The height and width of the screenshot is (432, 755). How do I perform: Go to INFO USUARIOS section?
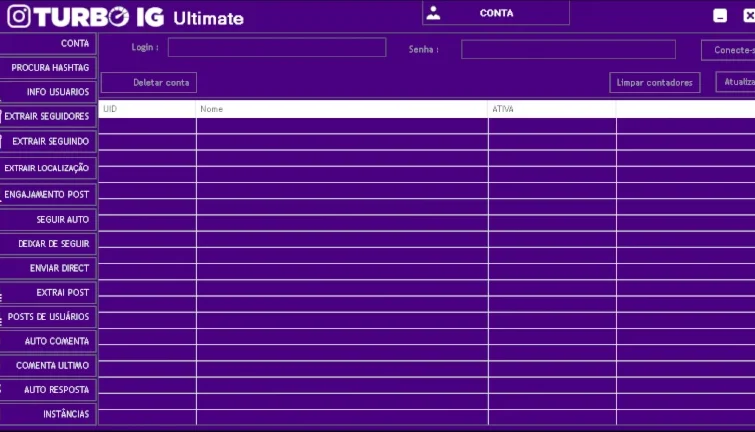(48, 92)
